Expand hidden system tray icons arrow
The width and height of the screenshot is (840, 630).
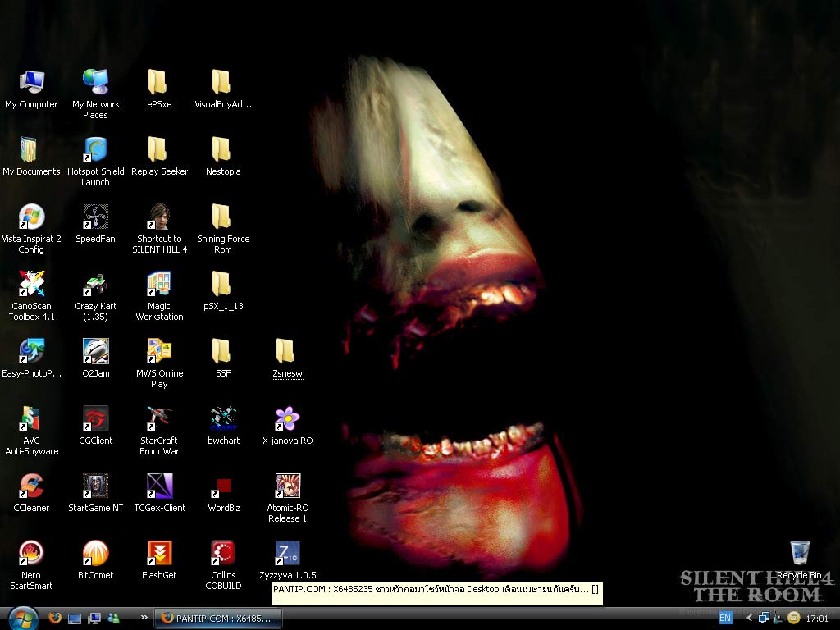[749, 619]
